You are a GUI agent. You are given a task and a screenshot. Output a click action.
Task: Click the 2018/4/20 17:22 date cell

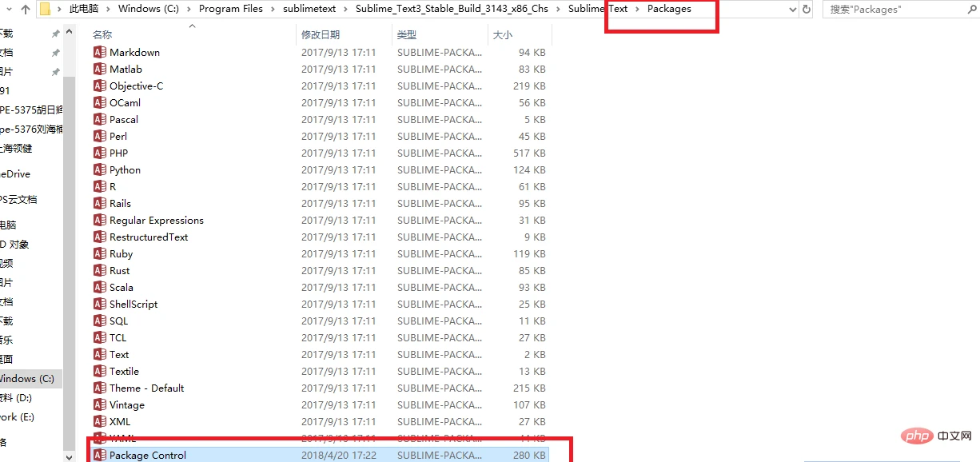click(x=339, y=455)
